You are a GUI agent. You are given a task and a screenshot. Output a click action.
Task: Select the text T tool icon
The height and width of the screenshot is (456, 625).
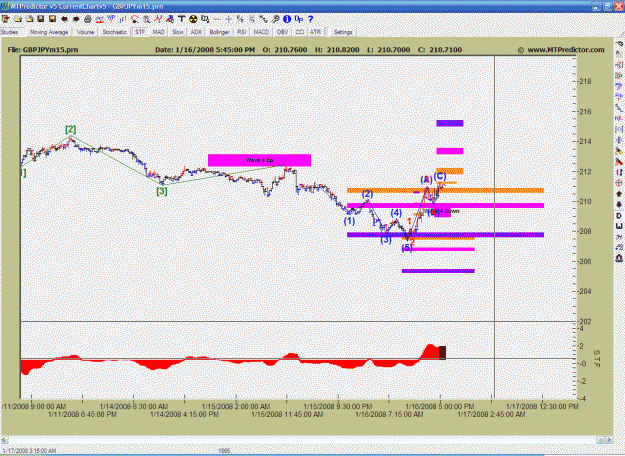tap(181, 19)
